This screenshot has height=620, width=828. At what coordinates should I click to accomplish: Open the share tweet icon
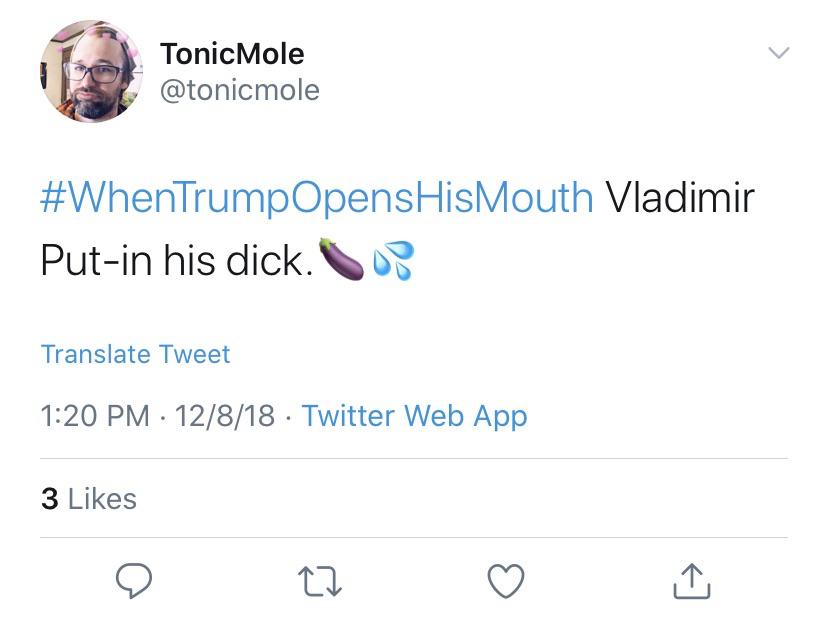tap(691, 580)
